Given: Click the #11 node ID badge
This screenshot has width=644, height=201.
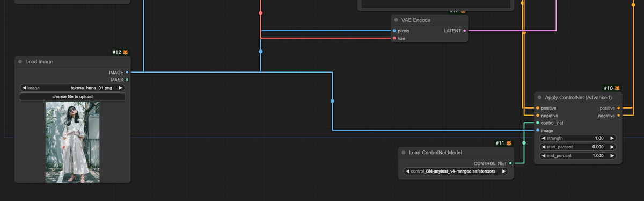Looking at the screenshot, I should [x=500, y=143].
